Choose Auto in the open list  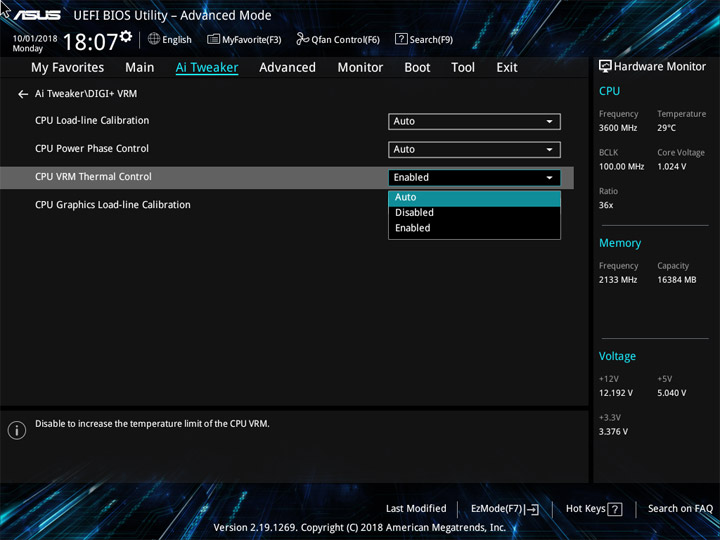click(x=474, y=198)
